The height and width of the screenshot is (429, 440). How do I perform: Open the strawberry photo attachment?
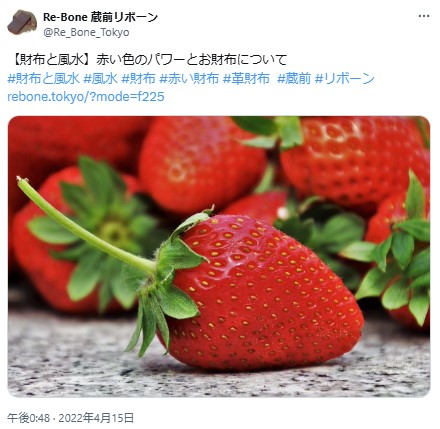coord(219,256)
